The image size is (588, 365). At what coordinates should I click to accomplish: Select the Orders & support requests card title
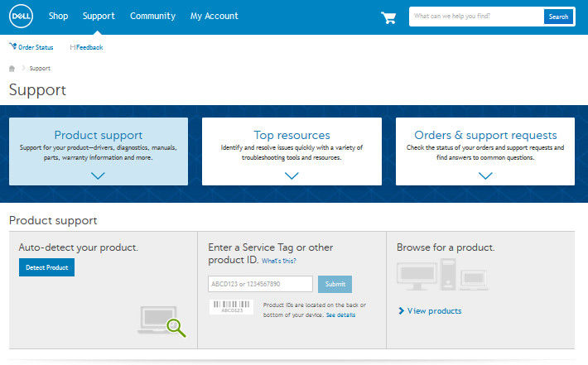(485, 135)
